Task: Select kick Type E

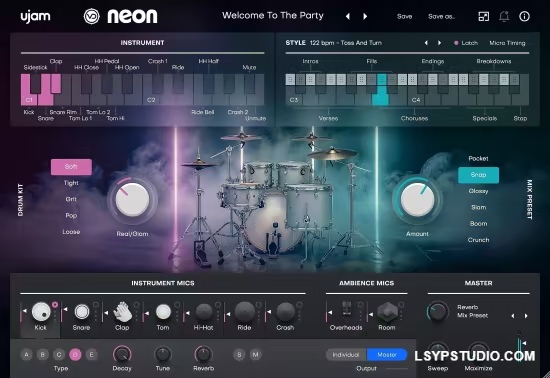Action: tap(92, 355)
